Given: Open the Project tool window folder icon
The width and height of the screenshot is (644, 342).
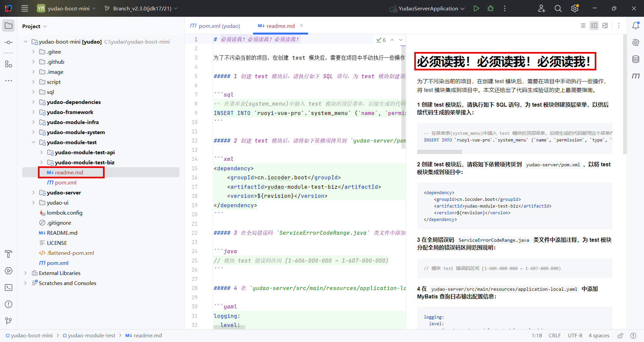Looking at the screenshot, I should (9, 26).
